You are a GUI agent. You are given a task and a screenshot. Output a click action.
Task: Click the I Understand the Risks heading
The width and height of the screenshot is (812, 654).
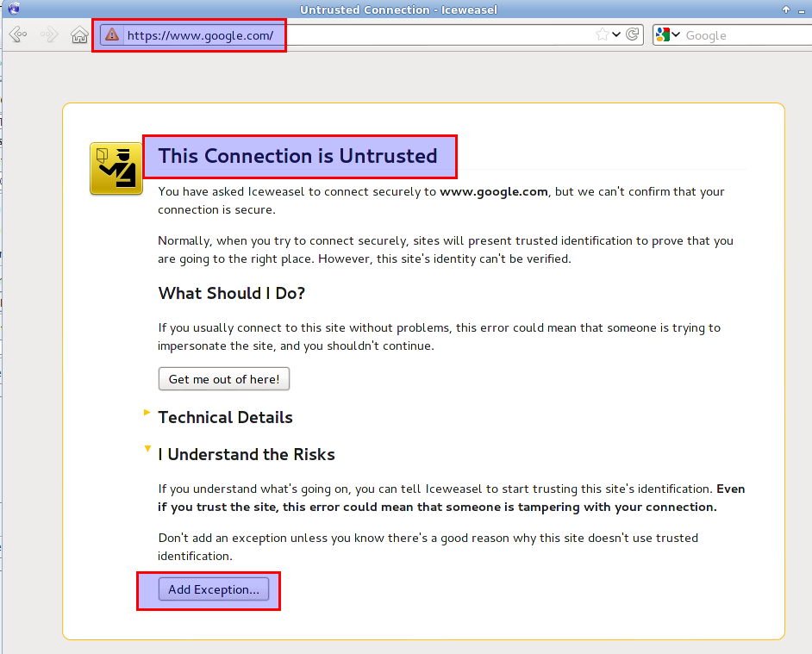(x=247, y=454)
